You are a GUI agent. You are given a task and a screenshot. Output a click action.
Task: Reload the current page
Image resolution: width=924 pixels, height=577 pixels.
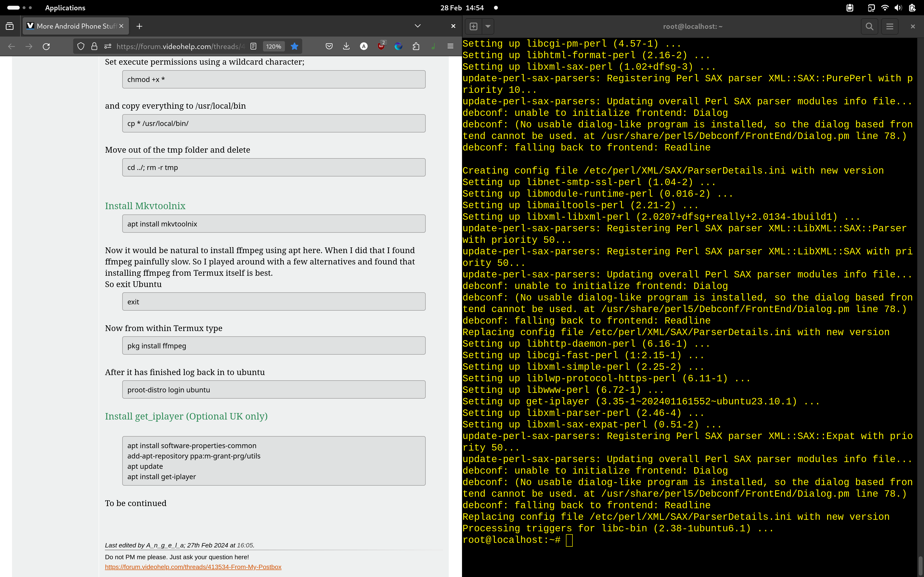pyautogui.click(x=46, y=47)
